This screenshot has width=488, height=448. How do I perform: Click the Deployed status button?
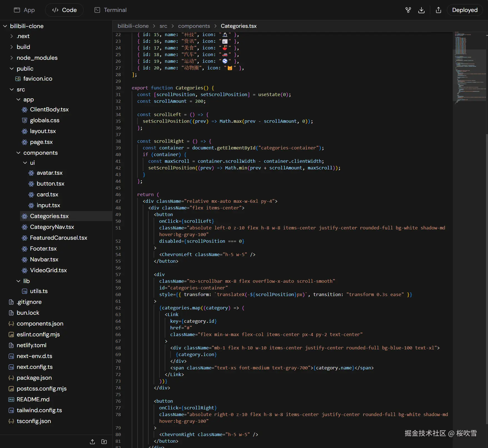(x=464, y=10)
